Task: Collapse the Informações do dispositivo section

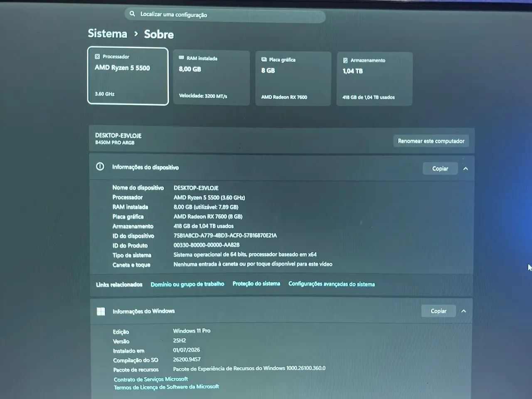Action: (x=465, y=168)
